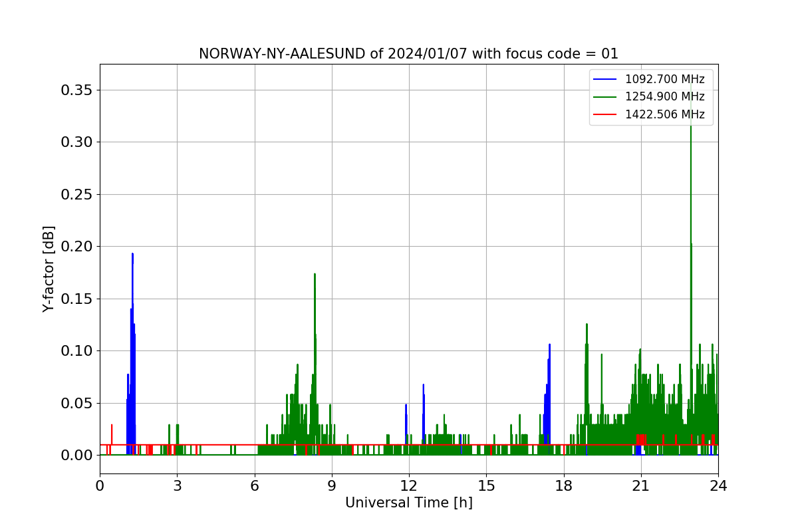Select the 1422.506 MHz legend label
The height and width of the screenshot is (532, 798).
(x=664, y=114)
